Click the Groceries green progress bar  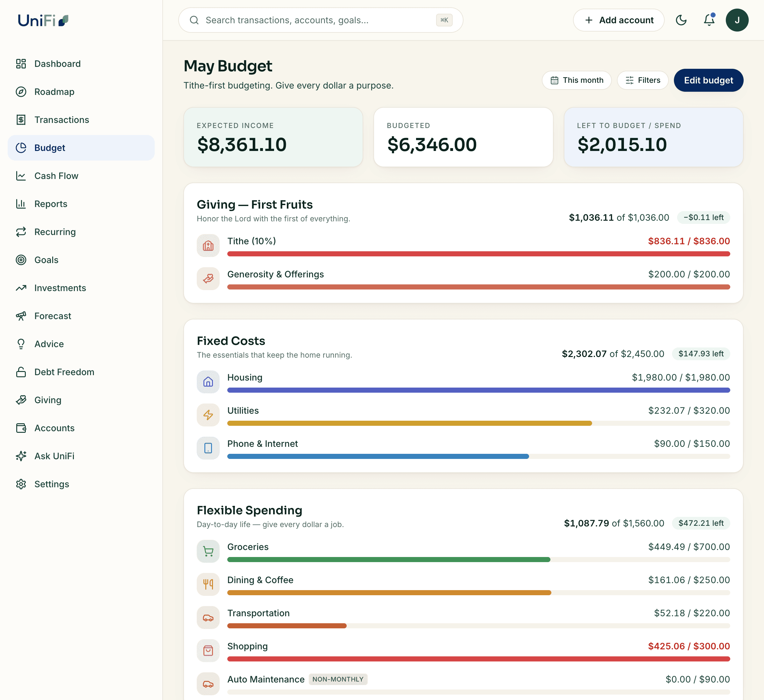[388, 560]
